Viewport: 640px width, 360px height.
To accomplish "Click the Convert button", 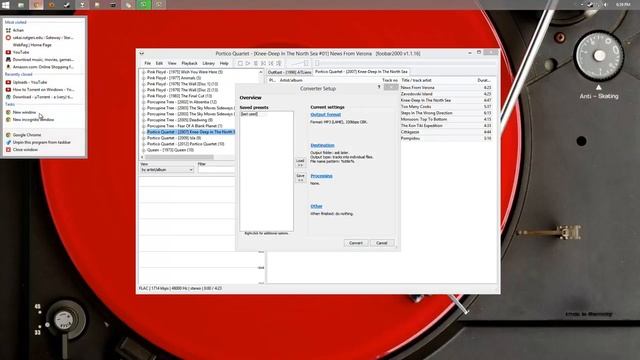I will point(356,243).
